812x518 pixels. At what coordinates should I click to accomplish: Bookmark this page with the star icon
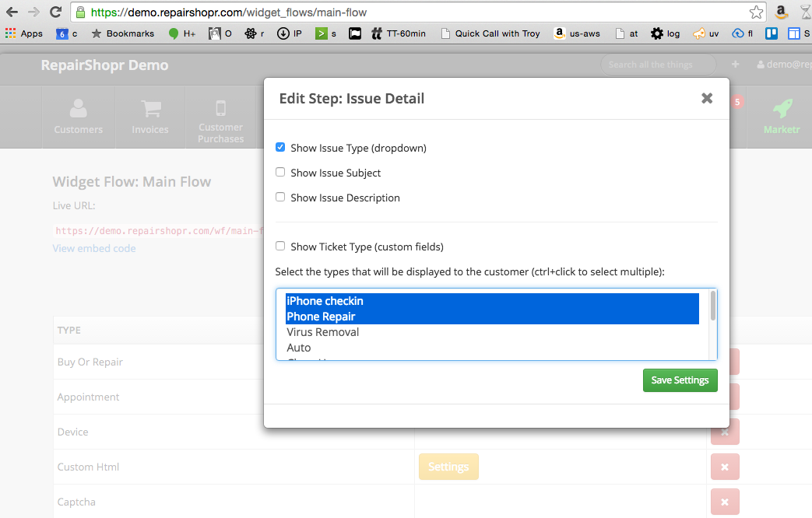pos(755,12)
